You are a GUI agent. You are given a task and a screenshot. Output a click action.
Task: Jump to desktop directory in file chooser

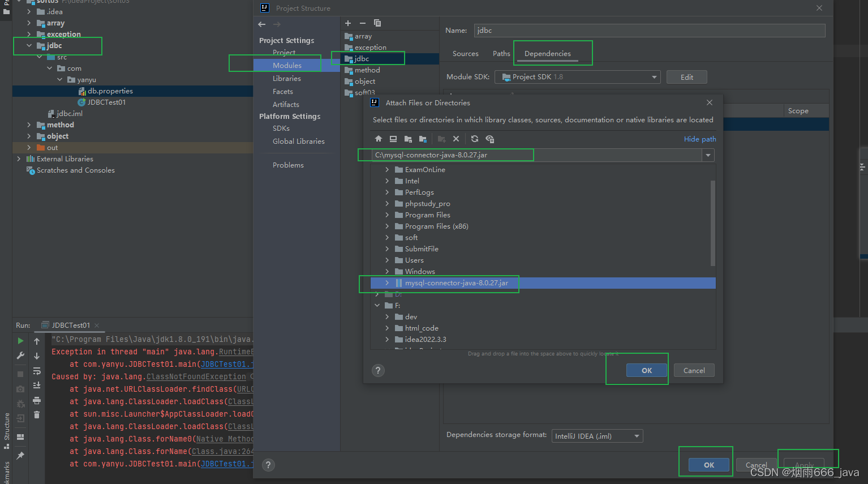pyautogui.click(x=393, y=139)
